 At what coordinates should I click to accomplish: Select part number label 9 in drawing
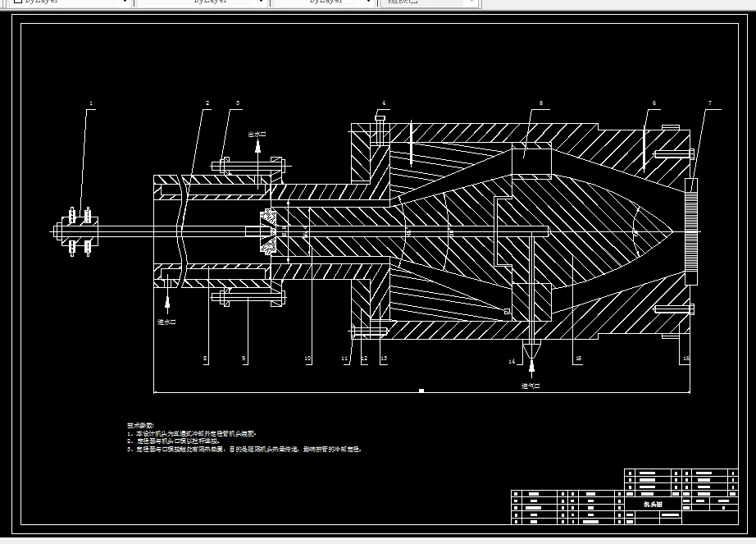pos(244,359)
